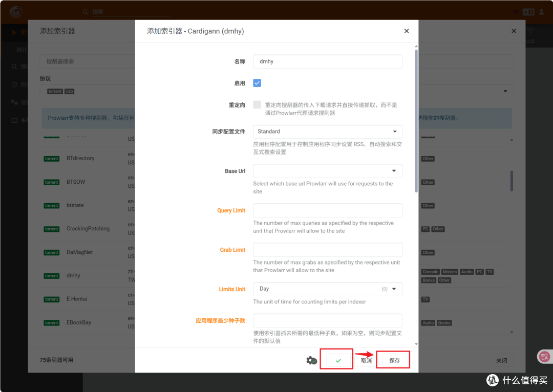Click the floating translate extension icon
This screenshot has width=553, height=392.
(x=544, y=356)
